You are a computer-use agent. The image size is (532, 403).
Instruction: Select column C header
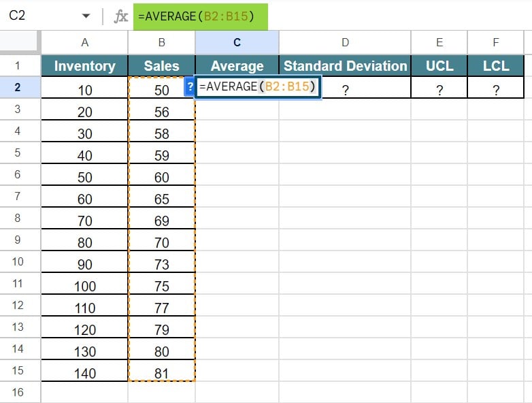pyautogui.click(x=237, y=42)
